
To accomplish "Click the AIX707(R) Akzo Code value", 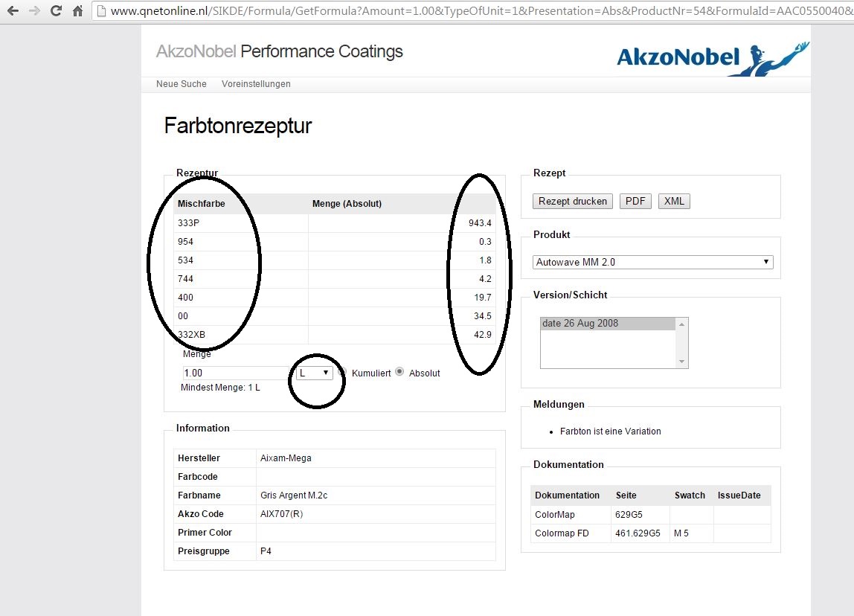I will (282, 513).
